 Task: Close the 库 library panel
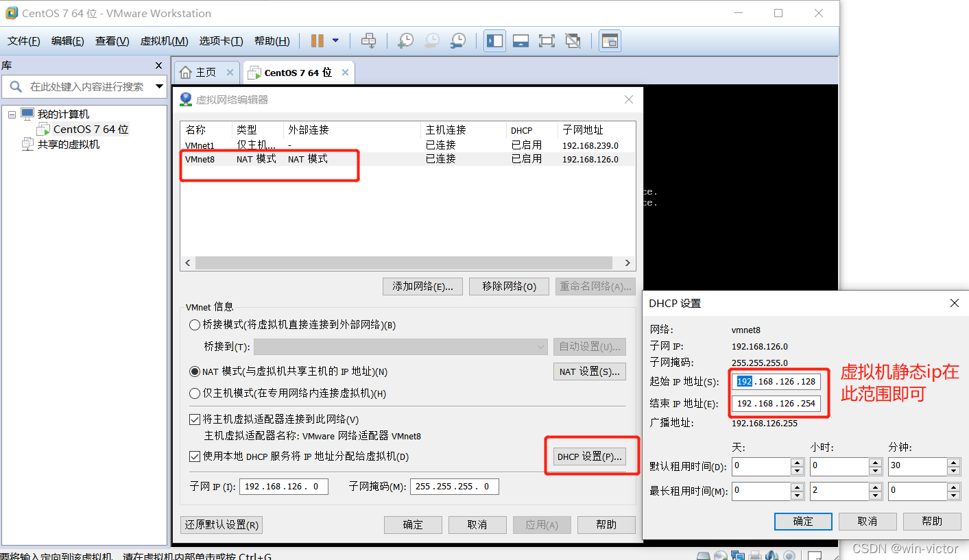158,66
